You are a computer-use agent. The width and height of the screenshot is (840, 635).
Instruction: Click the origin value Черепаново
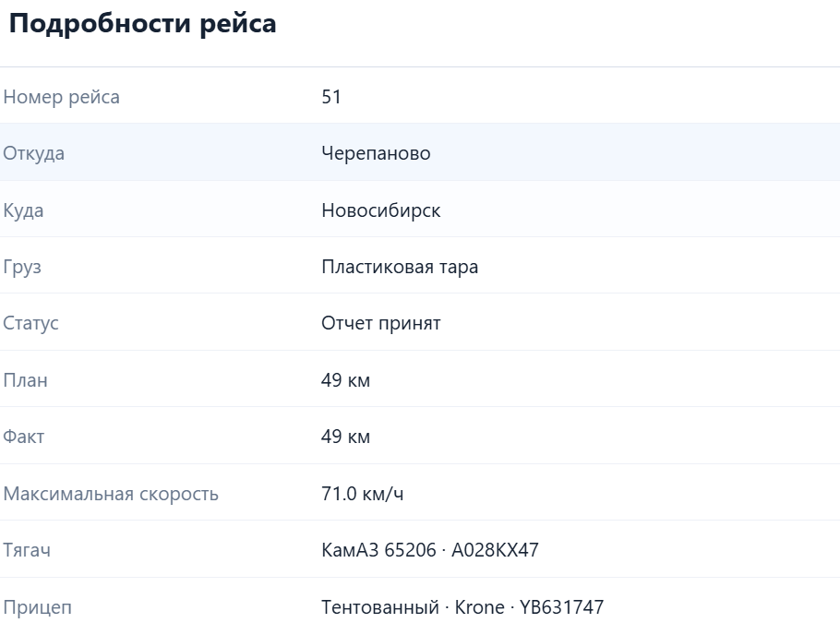pyautogui.click(x=376, y=153)
